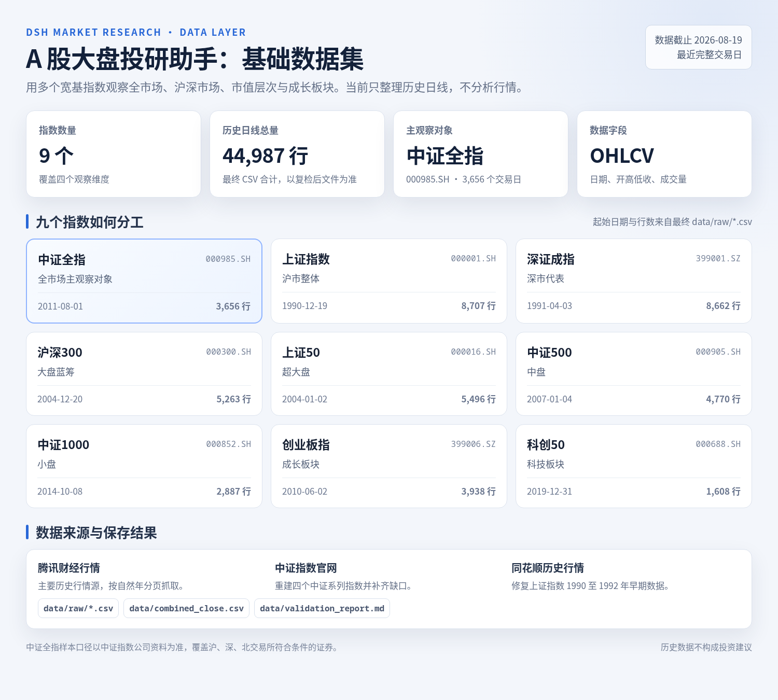This screenshot has height=700, width=778.
Task: Click the 成长板块 description on 创业板指
Action: point(301,464)
